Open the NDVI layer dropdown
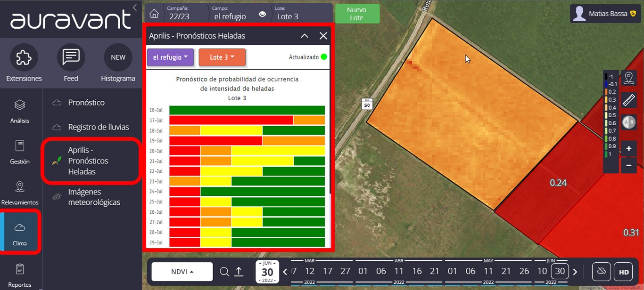644x290 pixels. click(182, 272)
